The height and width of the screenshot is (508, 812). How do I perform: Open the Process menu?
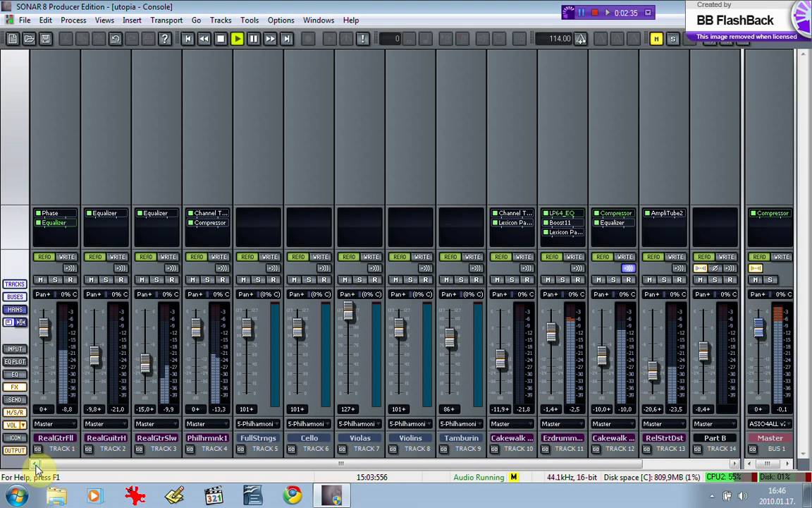pos(73,20)
